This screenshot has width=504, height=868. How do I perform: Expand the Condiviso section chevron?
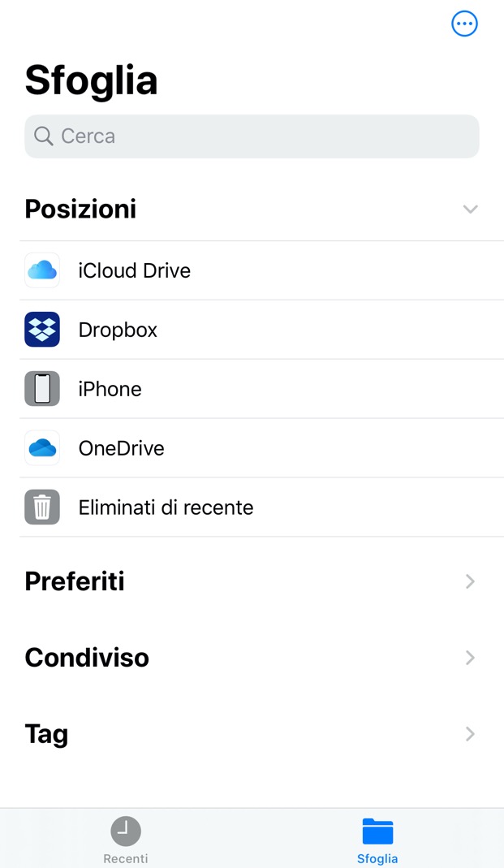pyautogui.click(x=470, y=658)
